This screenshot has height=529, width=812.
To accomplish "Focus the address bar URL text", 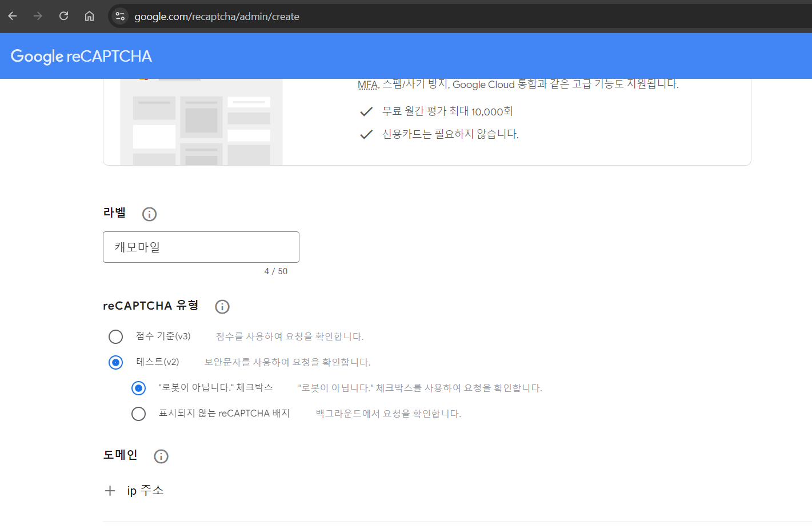I will click(217, 17).
